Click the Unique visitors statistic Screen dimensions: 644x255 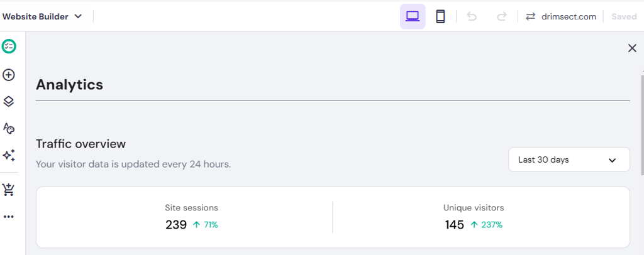click(x=473, y=217)
